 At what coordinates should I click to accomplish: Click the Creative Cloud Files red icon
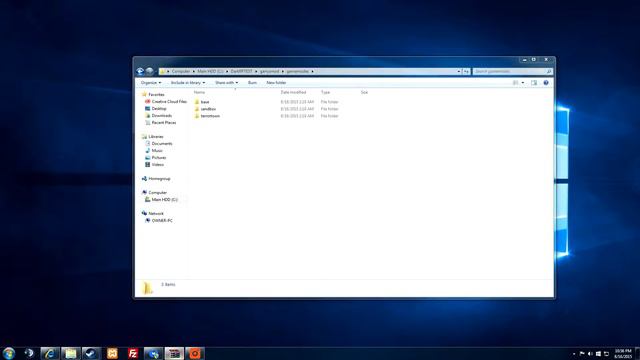pos(147,102)
